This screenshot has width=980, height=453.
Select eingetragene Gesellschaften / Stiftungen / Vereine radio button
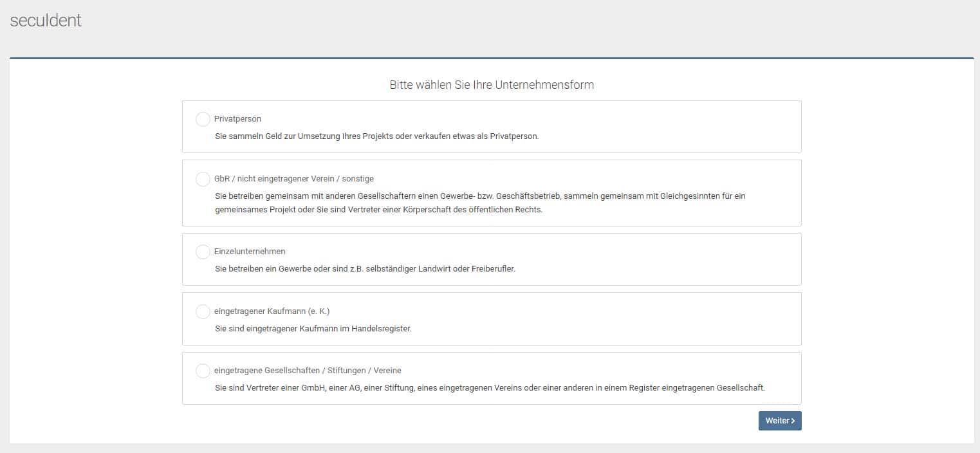click(203, 371)
